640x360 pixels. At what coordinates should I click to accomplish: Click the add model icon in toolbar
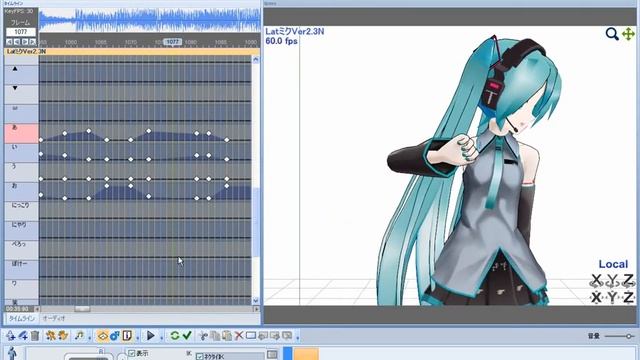pyautogui.click(x=11, y=336)
